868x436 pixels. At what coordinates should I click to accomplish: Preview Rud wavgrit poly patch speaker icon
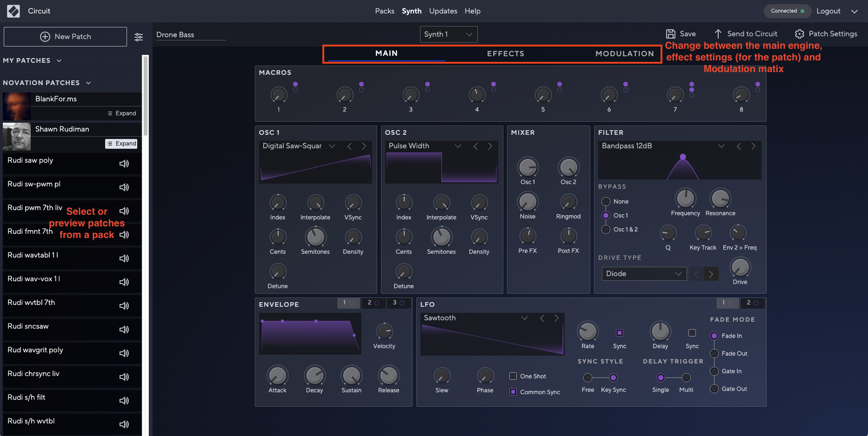point(124,353)
